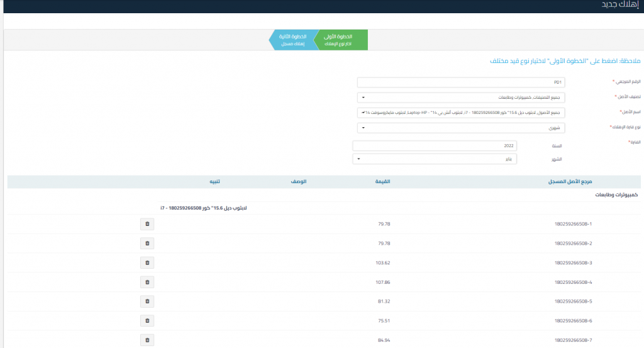The image size is (644, 348).
Task: Click trash icon for asset 180259266508-5
Action: [147, 301]
